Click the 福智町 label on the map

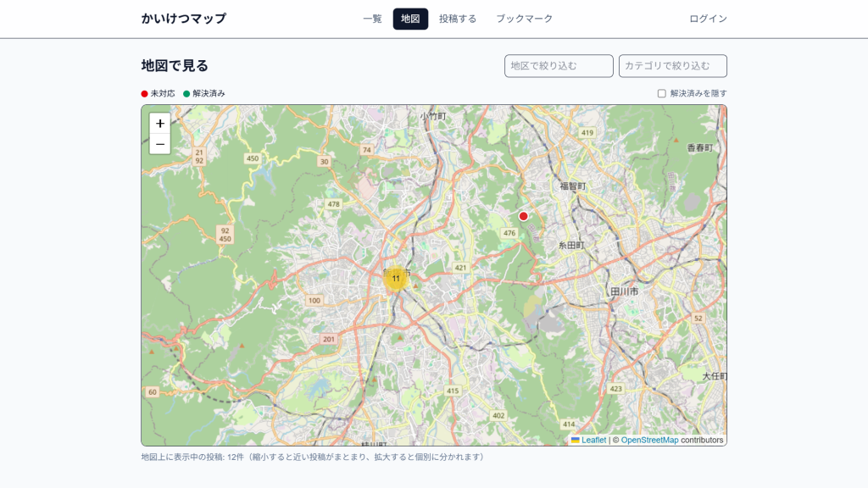[x=572, y=186]
